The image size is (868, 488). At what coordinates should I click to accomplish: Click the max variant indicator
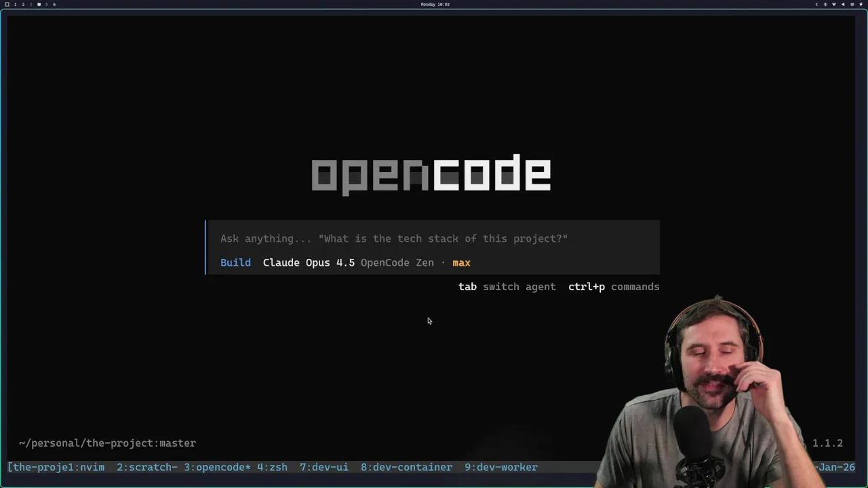tap(461, 263)
